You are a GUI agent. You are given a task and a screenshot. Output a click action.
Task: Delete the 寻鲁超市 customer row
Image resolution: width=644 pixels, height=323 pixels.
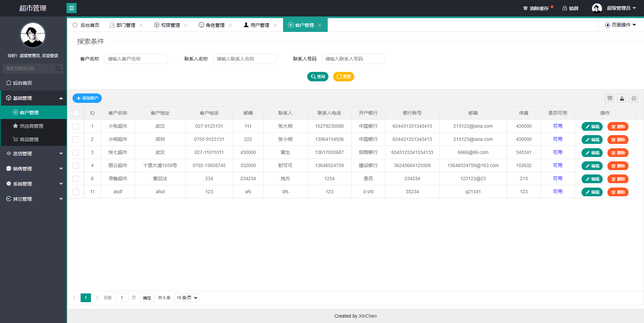point(618,179)
